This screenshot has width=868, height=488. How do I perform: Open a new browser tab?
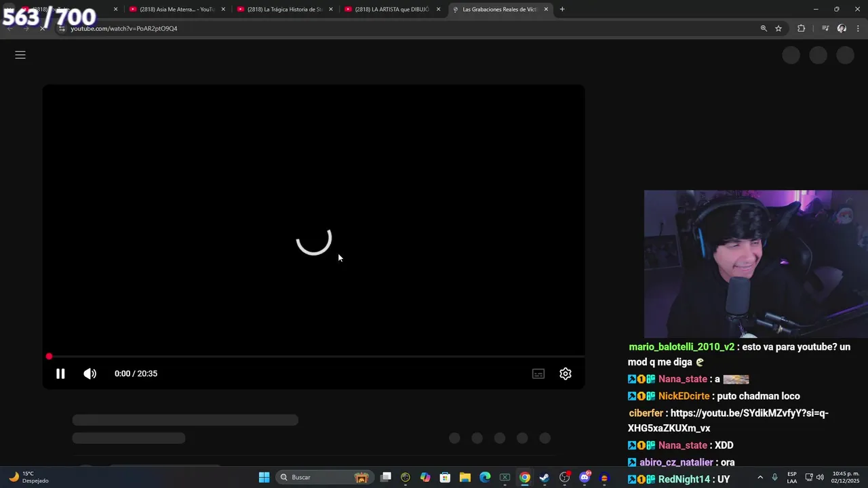(x=562, y=9)
